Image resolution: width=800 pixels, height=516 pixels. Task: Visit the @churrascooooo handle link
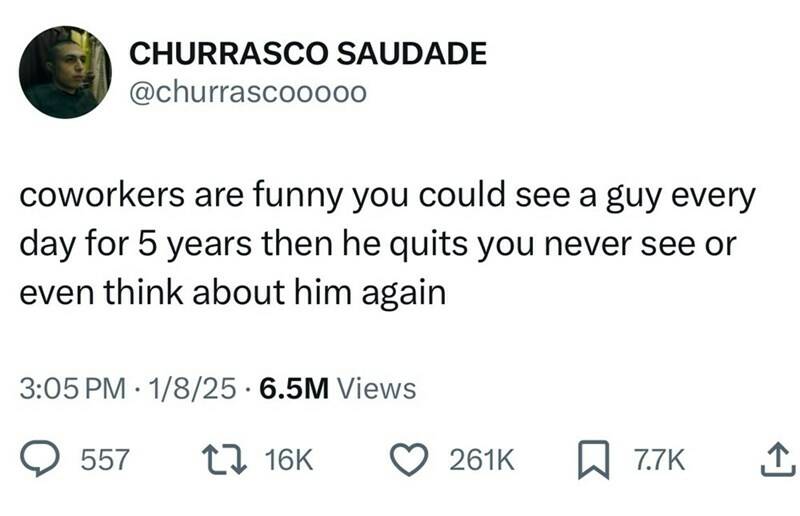[248, 92]
